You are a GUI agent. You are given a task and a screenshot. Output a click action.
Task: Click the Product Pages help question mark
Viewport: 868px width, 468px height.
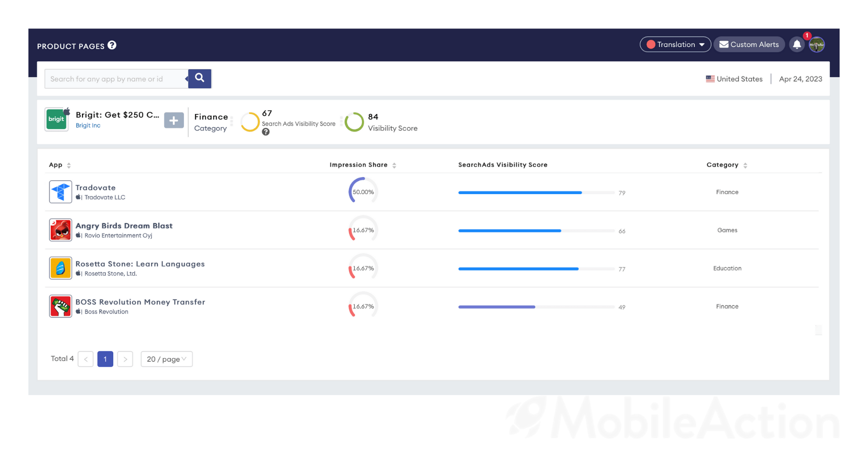click(112, 45)
